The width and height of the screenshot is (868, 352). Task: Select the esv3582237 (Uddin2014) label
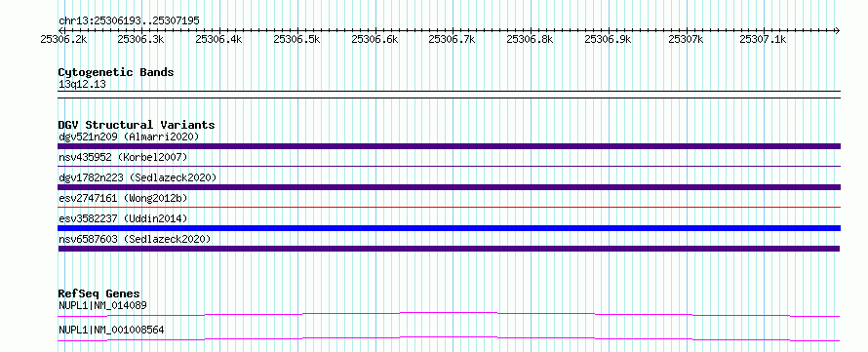pyautogui.click(x=123, y=218)
